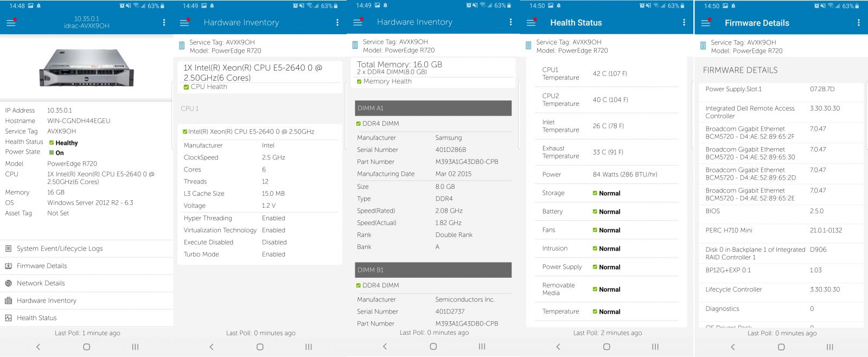This screenshot has width=868, height=357.
Task: Tap the Battery Normal status icon
Action: 595,212
